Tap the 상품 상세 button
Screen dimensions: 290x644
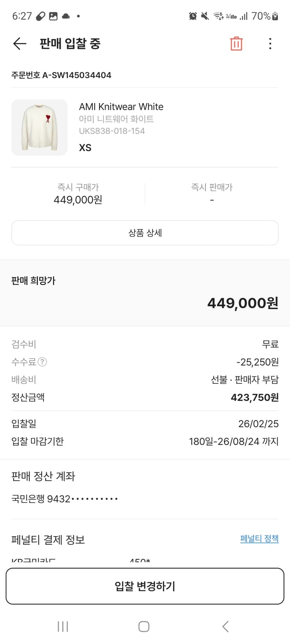click(x=145, y=232)
